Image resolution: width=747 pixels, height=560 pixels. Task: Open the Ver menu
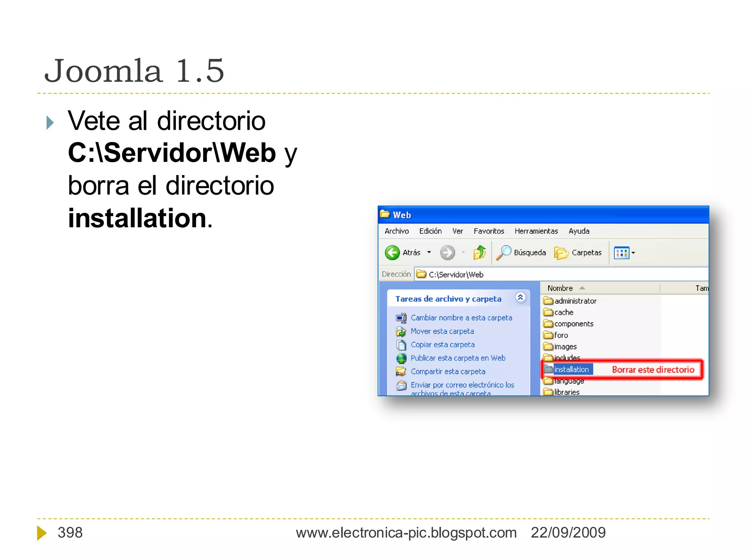pyautogui.click(x=457, y=231)
